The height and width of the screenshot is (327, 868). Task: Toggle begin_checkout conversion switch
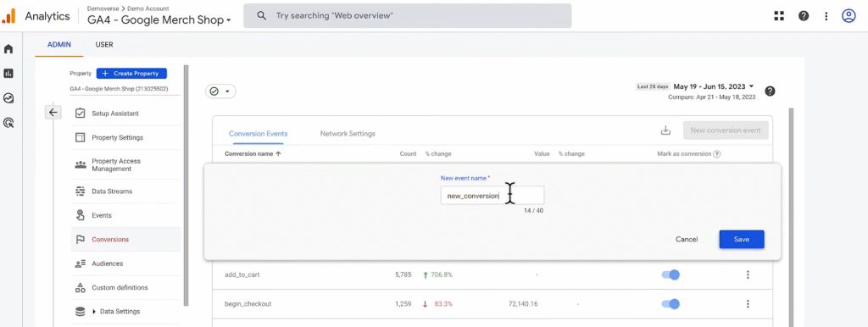coord(670,304)
